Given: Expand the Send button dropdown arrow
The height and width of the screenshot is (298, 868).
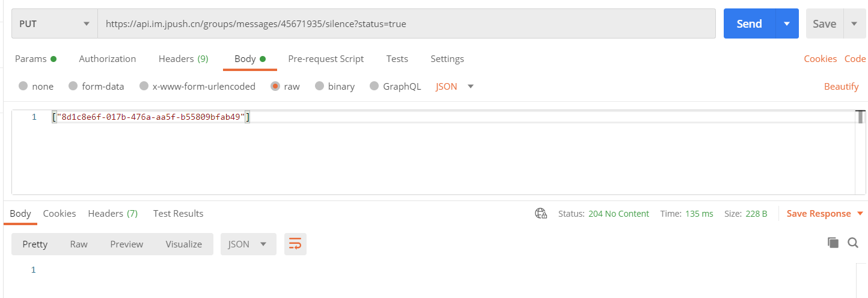Looking at the screenshot, I should point(786,23).
